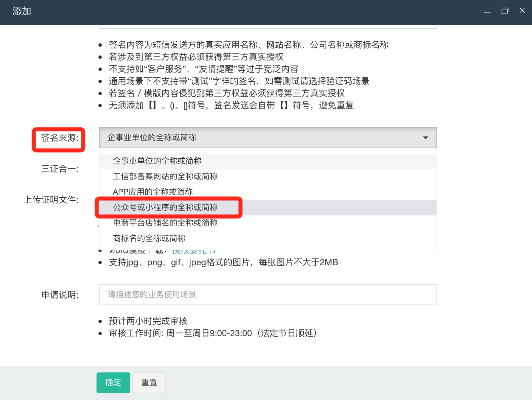Click the 签名来源 field label

click(60, 138)
